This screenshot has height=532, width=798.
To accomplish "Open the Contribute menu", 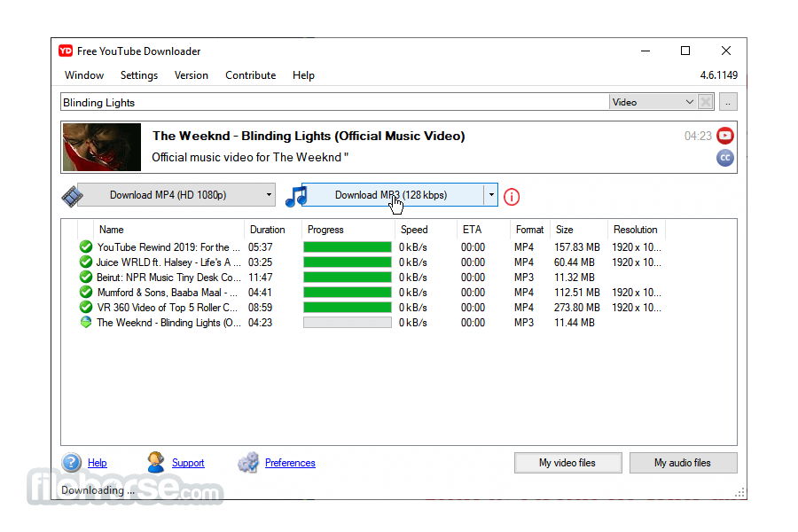I will [x=250, y=75].
